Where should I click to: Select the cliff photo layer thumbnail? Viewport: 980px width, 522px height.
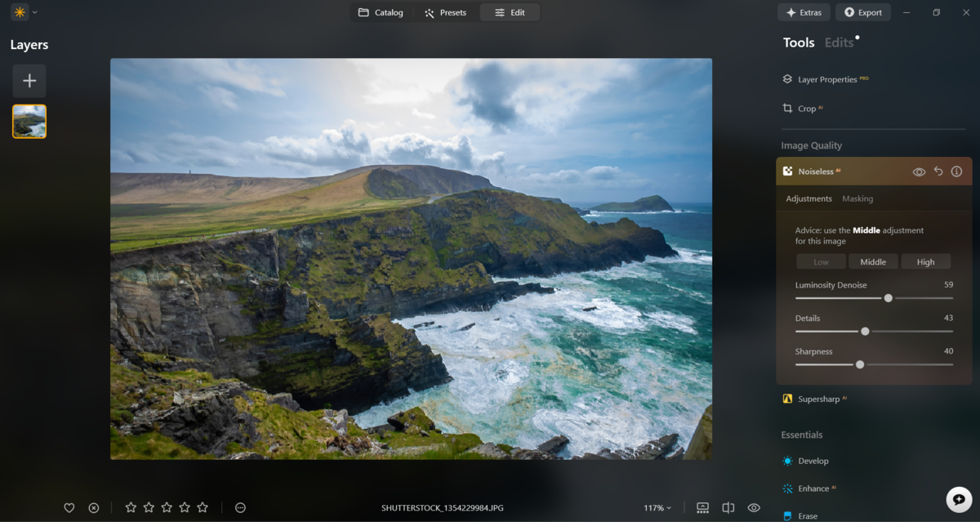[29, 121]
